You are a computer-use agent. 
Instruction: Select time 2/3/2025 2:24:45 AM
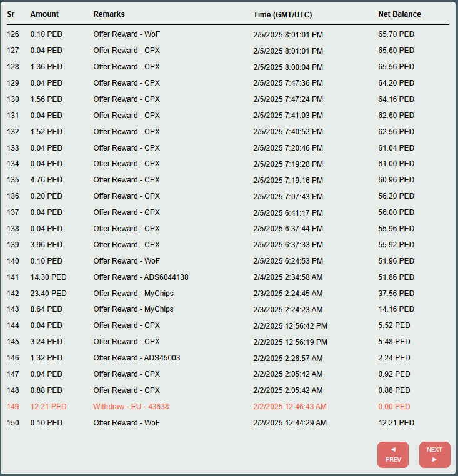pyautogui.click(x=288, y=294)
